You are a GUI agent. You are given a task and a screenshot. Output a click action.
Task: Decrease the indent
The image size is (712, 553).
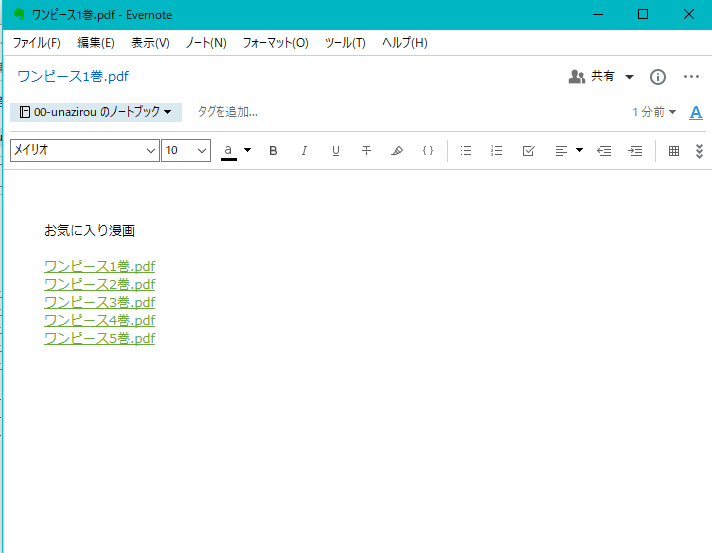(x=604, y=150)
